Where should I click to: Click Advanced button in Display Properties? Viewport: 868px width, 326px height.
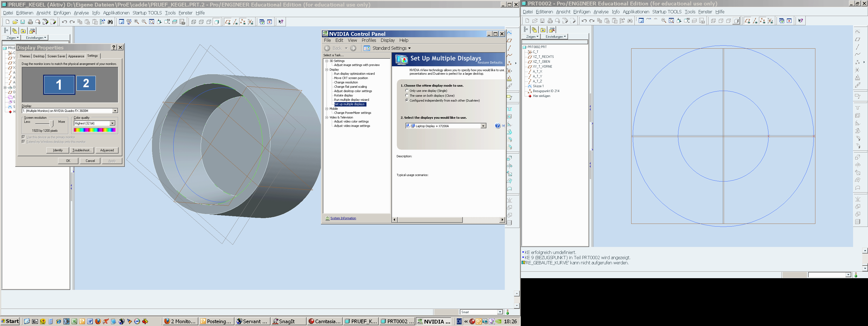point(107,150)
